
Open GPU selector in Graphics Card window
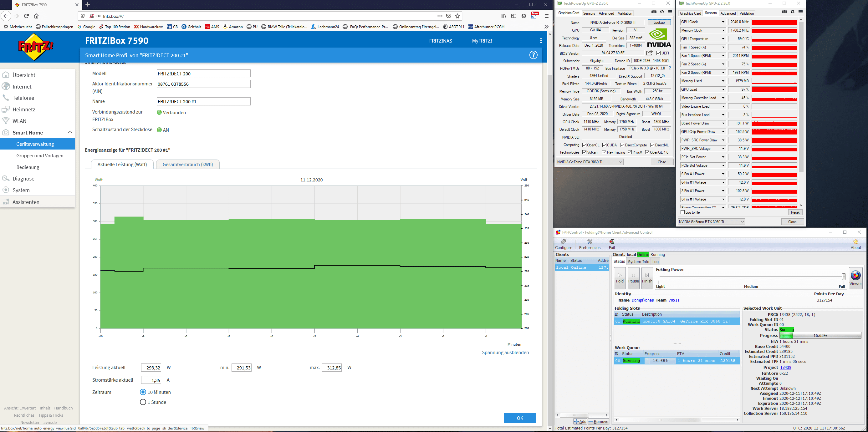point(590,162)
